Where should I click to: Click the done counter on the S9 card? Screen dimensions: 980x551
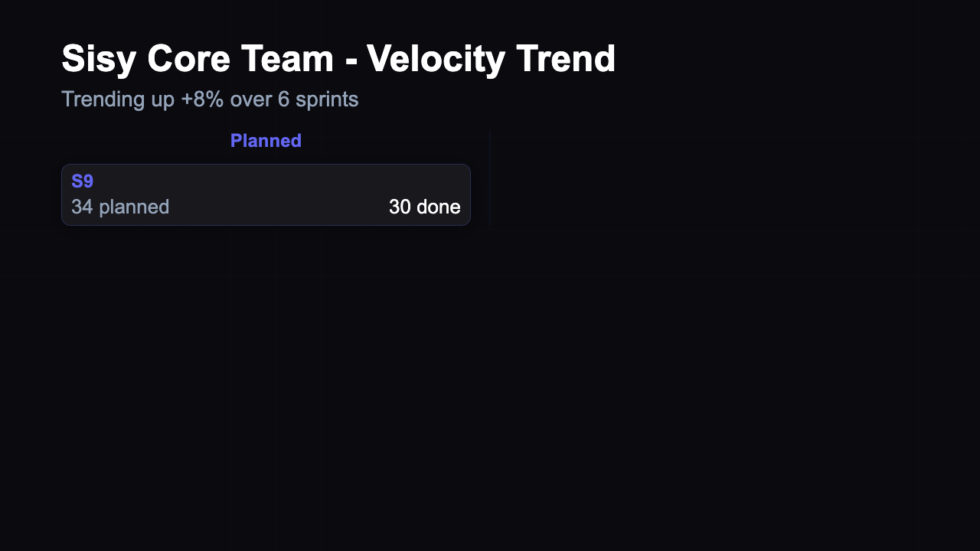(424, 207)
